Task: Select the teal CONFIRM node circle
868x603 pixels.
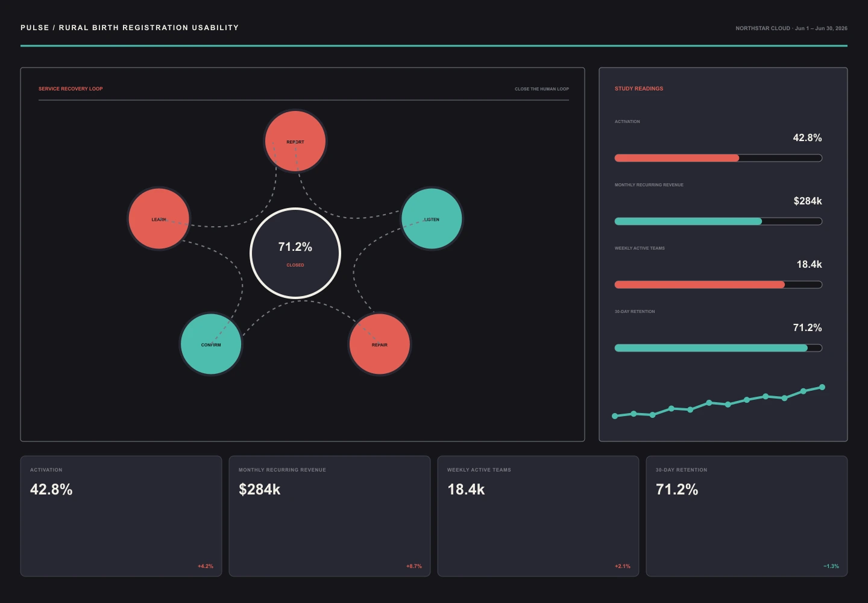Action: pyautogui.click(x=211, y=344)
